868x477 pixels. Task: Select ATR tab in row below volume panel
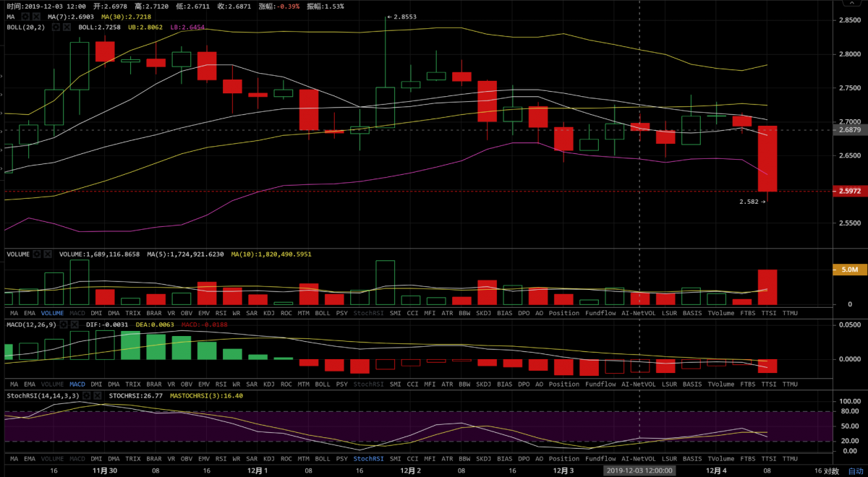[x=448, y=314]
